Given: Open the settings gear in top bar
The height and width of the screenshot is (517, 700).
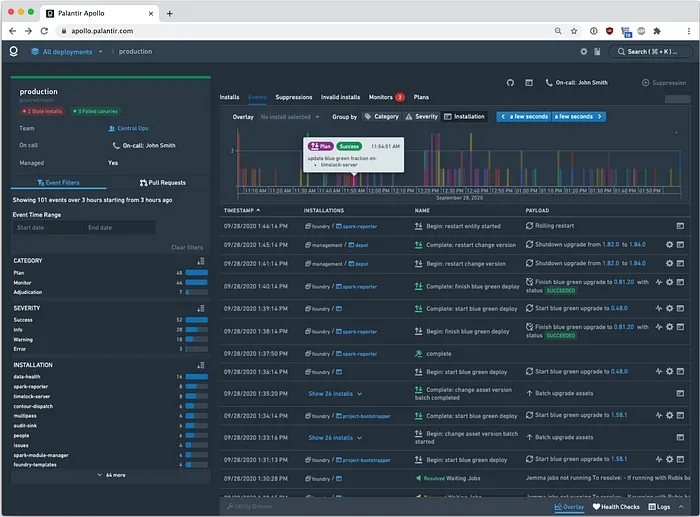Looking at the screenshot, I should (x=584, y=51).
